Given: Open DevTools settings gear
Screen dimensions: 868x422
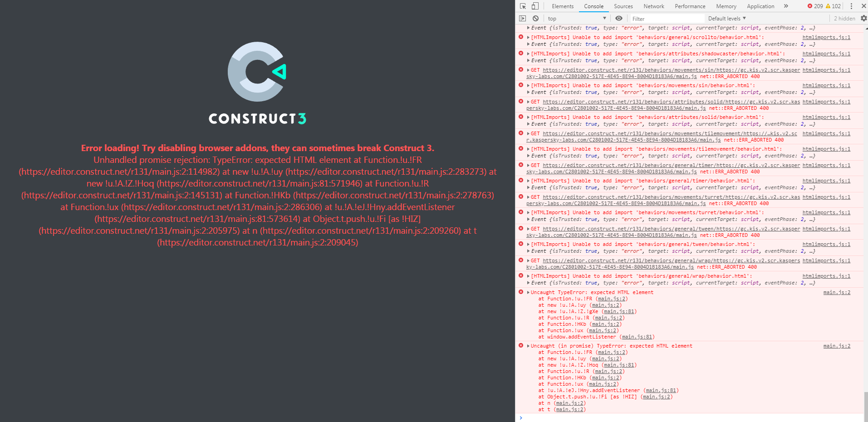Looking at the screenshot, I should coord(863,18).
